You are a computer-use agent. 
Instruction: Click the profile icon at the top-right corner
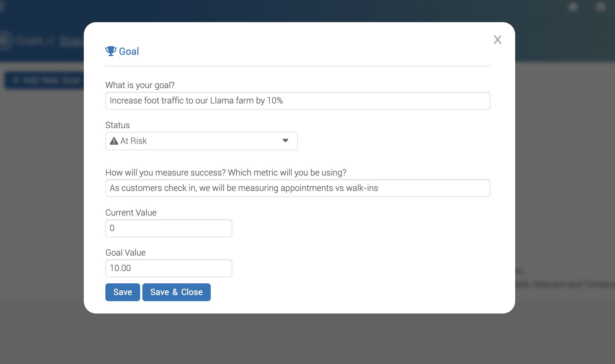(x=600, y=6)
